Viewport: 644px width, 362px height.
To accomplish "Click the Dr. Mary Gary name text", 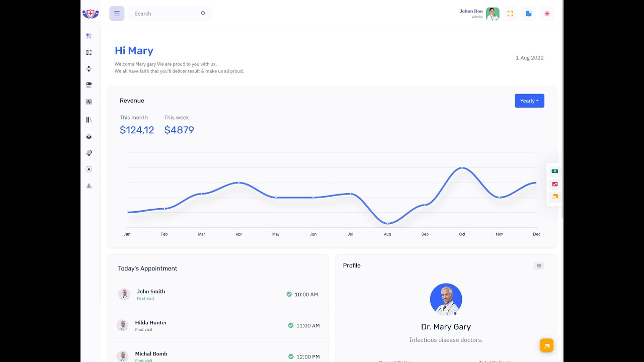I will click(446, 327).
